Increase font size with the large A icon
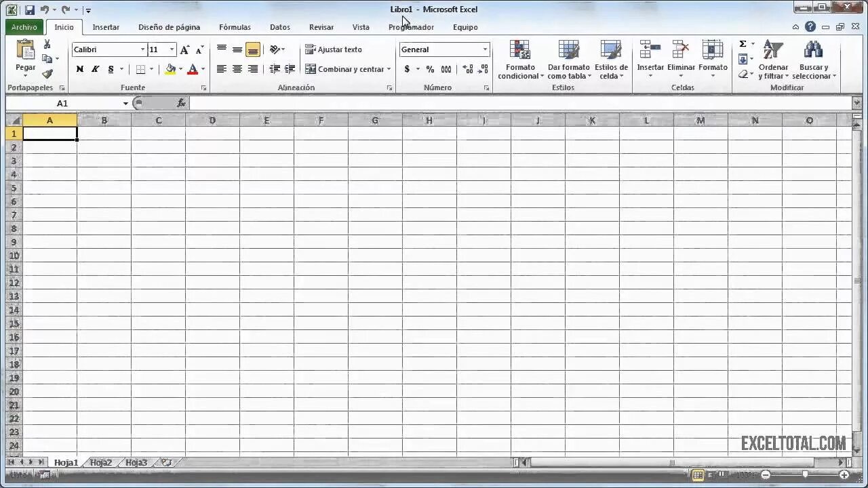868x488 pixels. [185, 49]
